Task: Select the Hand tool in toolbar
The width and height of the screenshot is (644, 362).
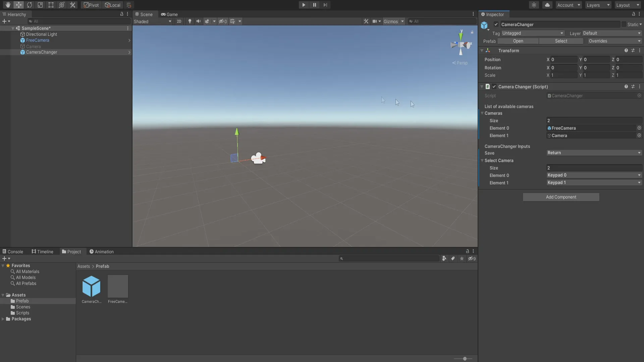Action: click(8, 5)
